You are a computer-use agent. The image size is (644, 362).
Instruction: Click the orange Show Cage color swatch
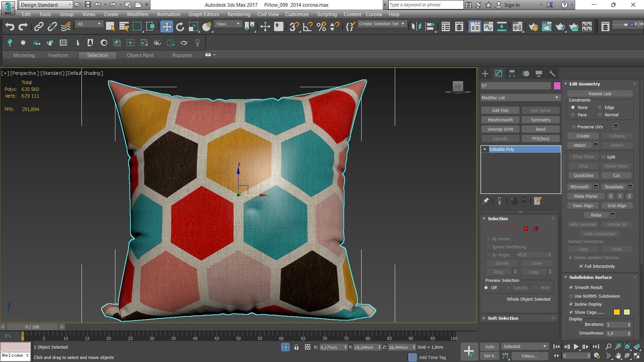point(616,312)
